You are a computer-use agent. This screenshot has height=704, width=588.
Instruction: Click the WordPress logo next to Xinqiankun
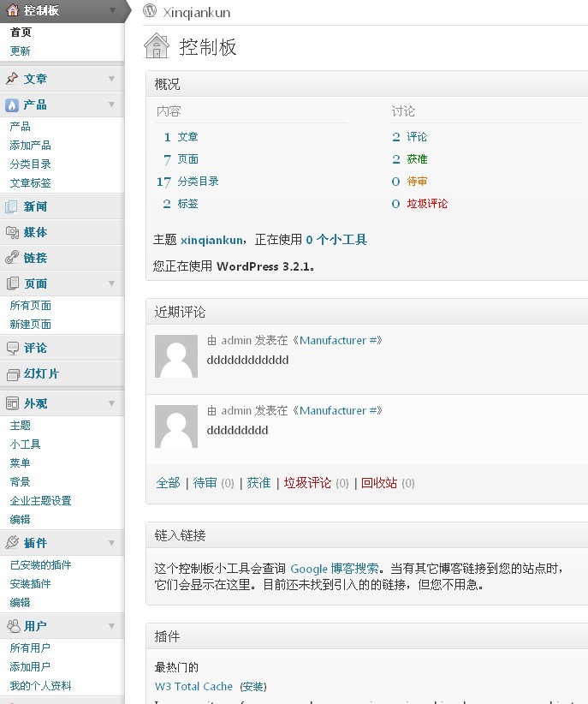pyautogui.click(x=150, y=11)
